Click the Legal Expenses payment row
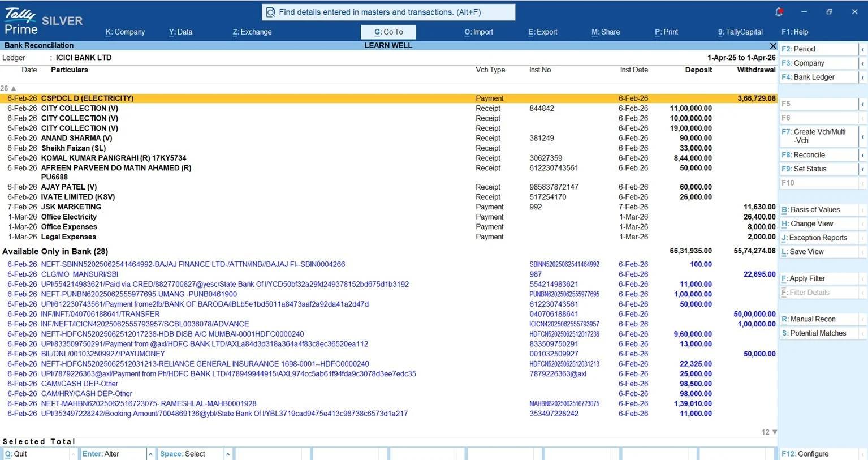The width and height of the screenshot is (868, 460). coord(388,237)
